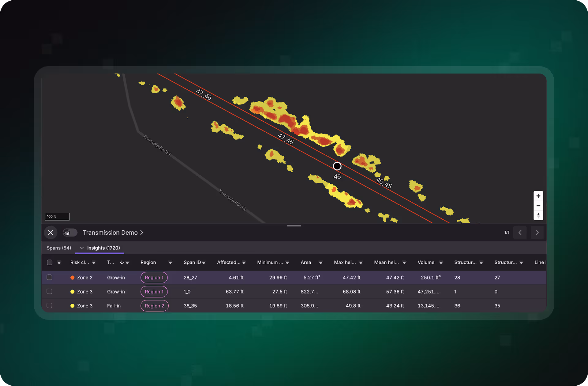Go to previous page arrow
The height and width of the screenshot is (386, 588).
[520, 233]
